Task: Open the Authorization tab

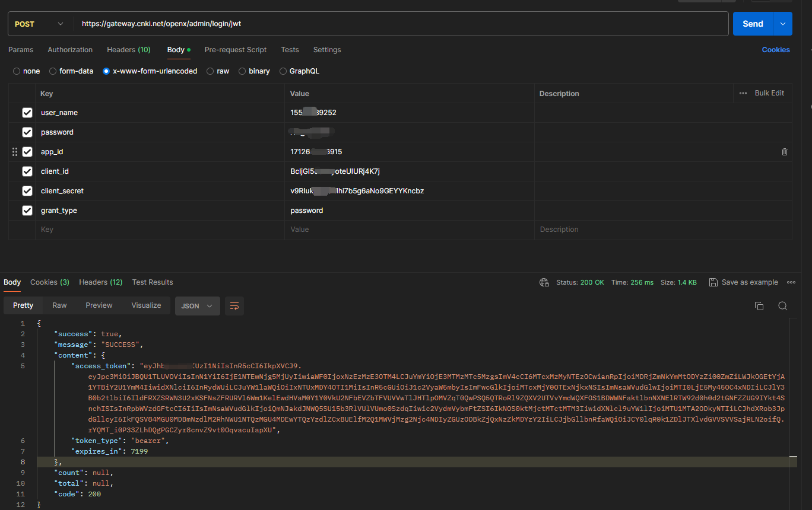Action: point(70,50)
